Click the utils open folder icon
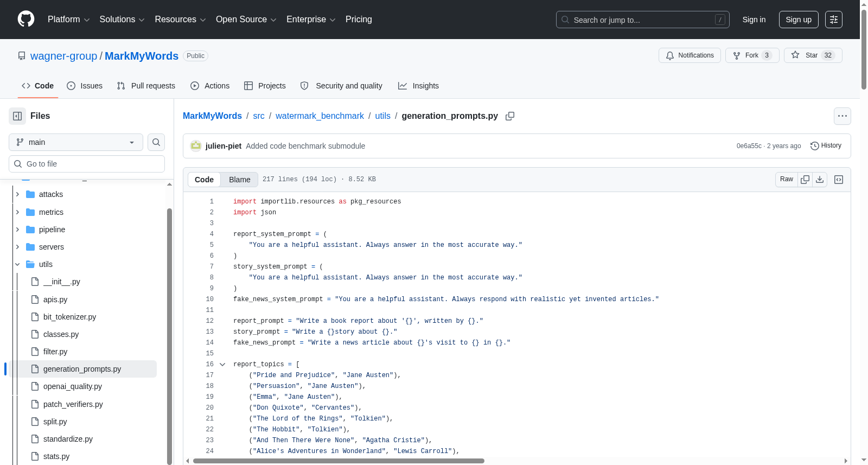The width and height of the screenshot is (868, 465). click(30, 264)
